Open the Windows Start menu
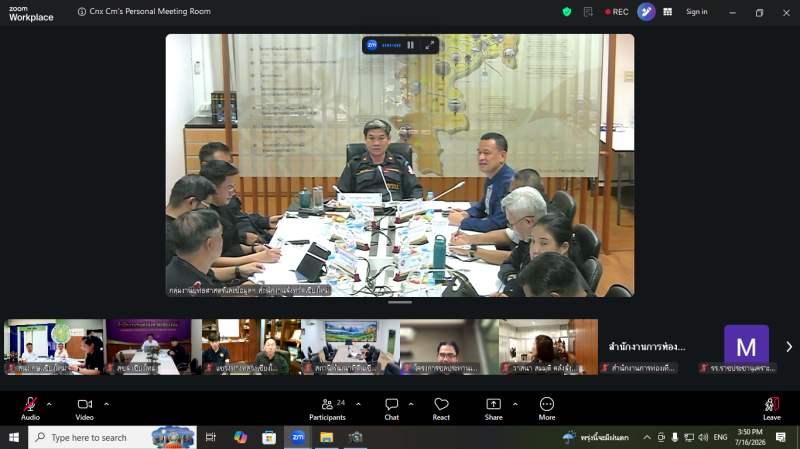 (14, 437)
